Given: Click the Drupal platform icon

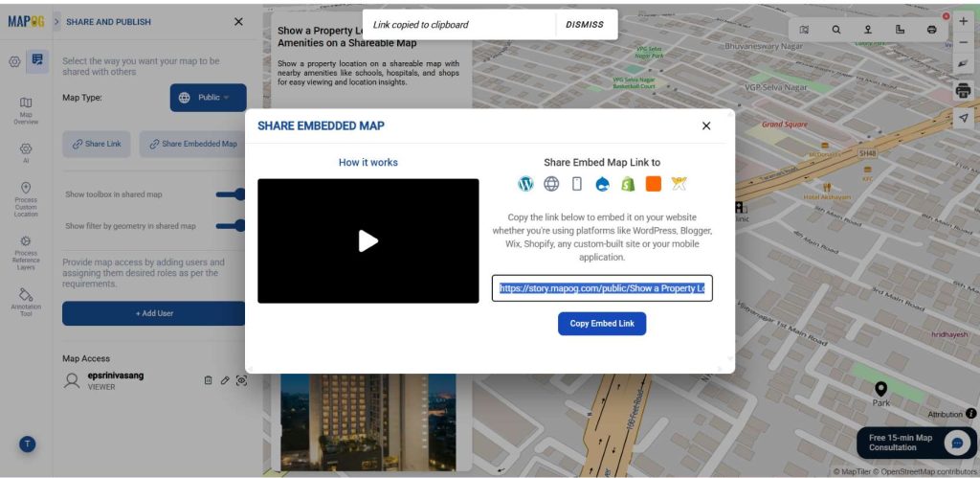Looking at the screenshot, I should tap(603, 183).
